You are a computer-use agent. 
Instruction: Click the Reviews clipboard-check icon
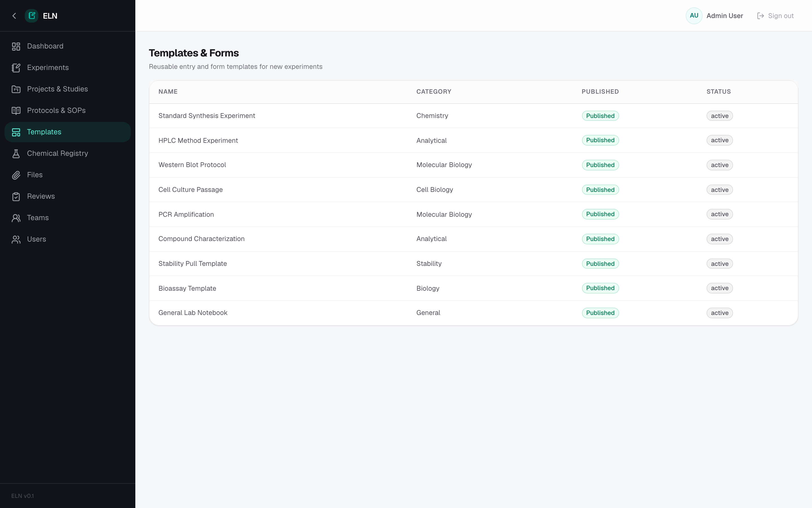pos(16,196)
